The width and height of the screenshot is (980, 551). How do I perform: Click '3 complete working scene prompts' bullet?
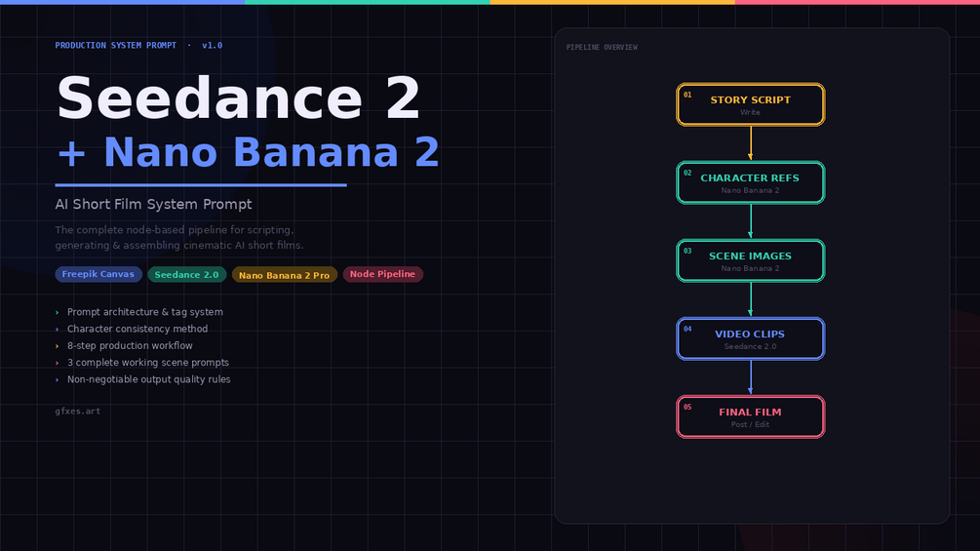pyautogui.click(x=148, y=363)
